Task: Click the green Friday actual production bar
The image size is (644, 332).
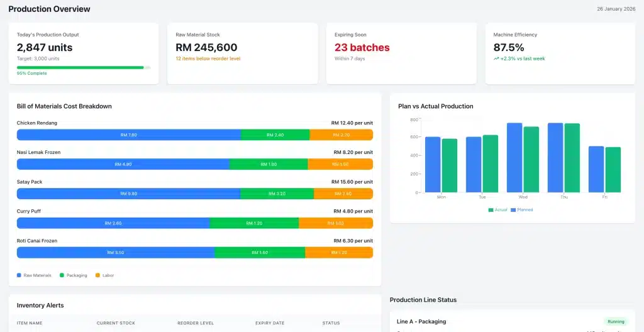Action: point(613,170)
